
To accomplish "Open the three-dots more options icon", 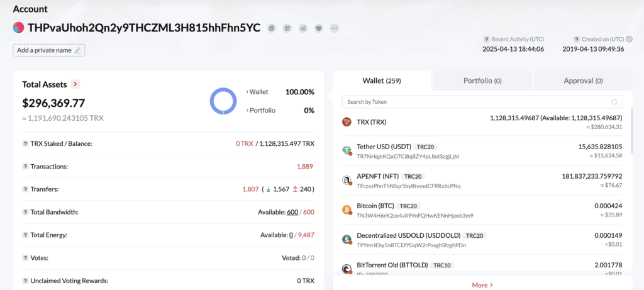I will 335,28.
